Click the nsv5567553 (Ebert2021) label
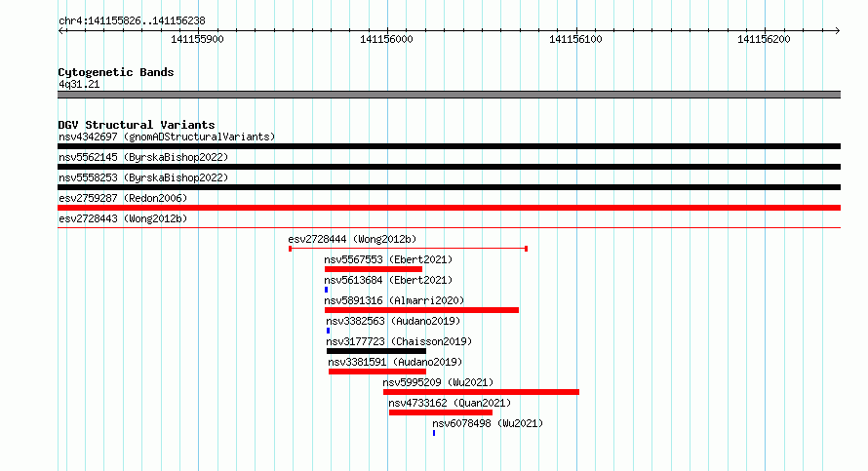868x471 pixels. tap(388, 259)
